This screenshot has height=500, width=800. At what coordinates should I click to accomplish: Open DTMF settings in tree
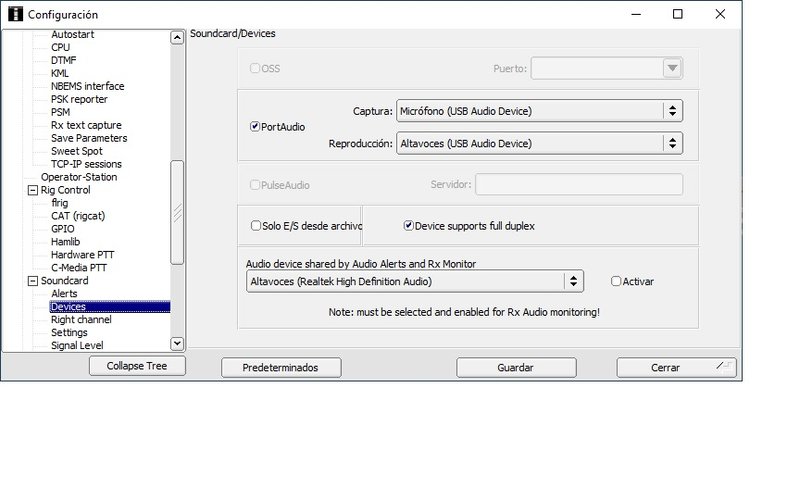(63, 60)
